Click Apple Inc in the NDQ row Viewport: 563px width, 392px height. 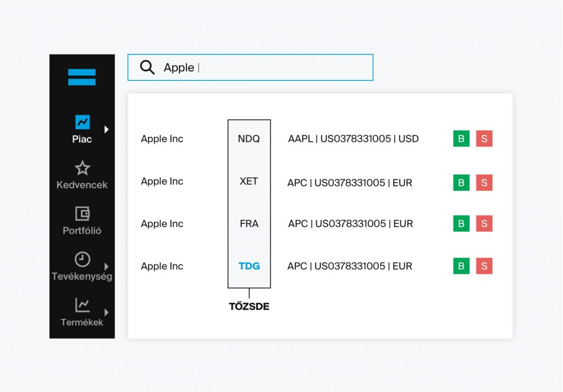tap(162, 139)
